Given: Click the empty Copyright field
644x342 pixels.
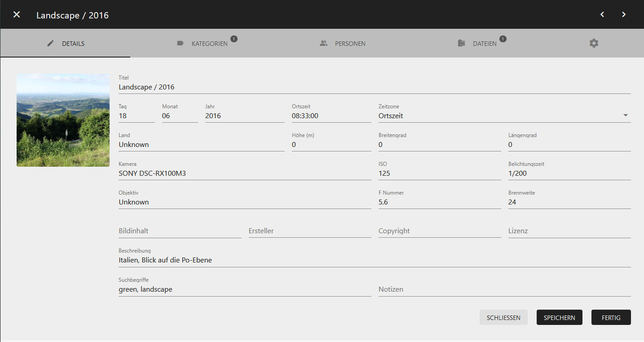Looking at the screenshot, I should (440, 231).
